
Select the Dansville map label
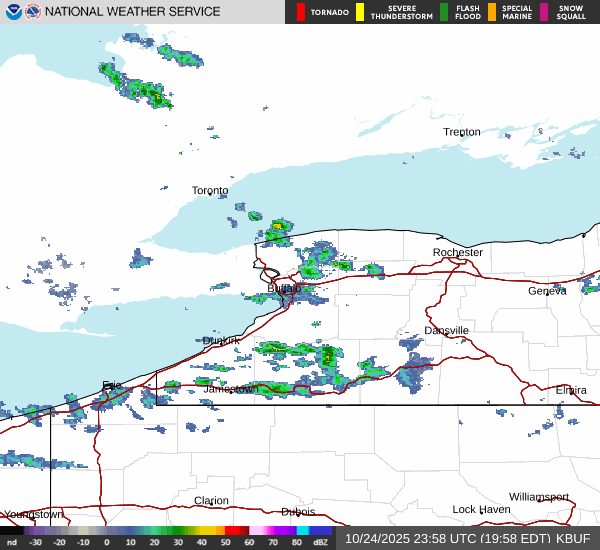pyautogui.click(x=446, y=330)
